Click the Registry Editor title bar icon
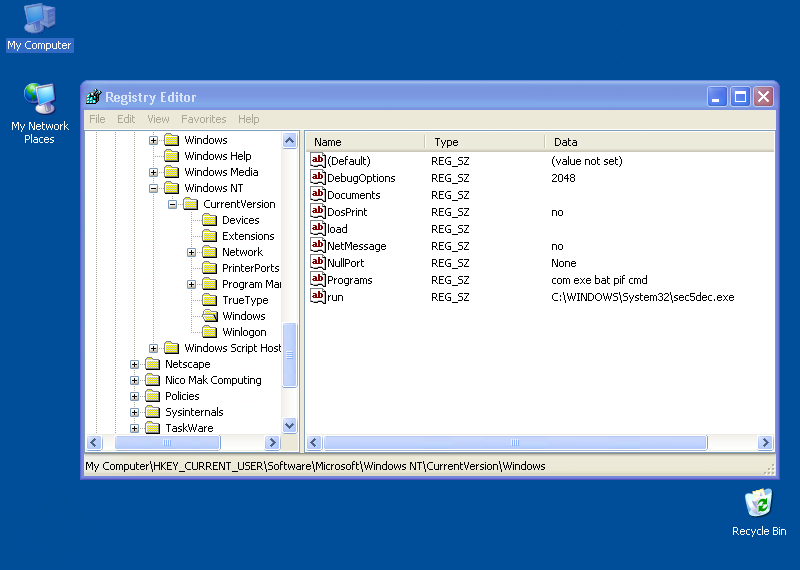Image resolution: width=800 pixels, height=570 pixels. (94, 96)
